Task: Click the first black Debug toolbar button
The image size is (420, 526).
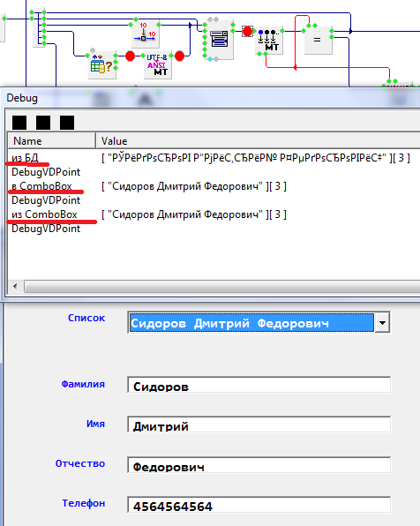Action: 19,123
